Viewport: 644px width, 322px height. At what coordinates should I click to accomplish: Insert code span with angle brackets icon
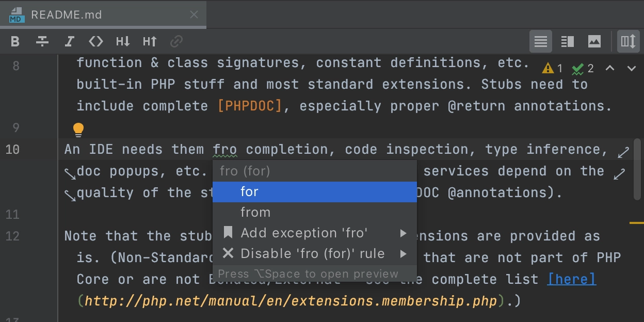click(96, 41)
